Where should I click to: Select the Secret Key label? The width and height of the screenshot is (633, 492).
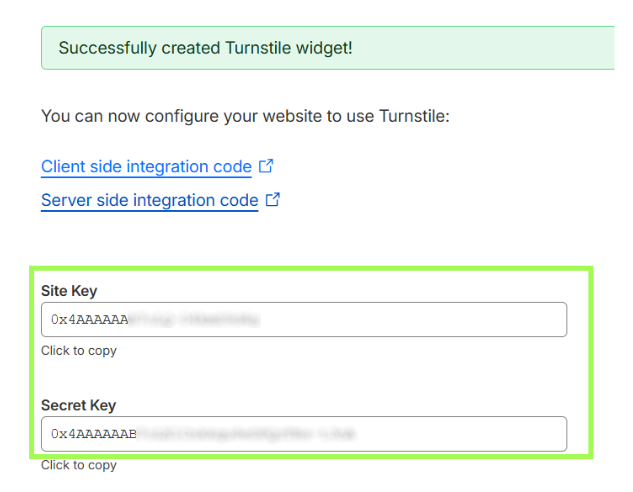pyautogui.click(x=78, y=405)
